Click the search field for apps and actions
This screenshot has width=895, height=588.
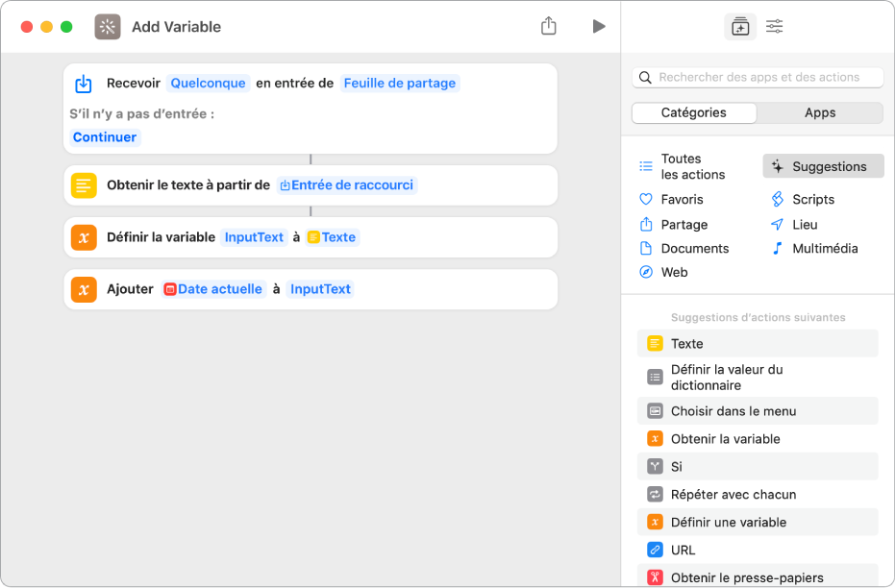(x=758, y=77)
